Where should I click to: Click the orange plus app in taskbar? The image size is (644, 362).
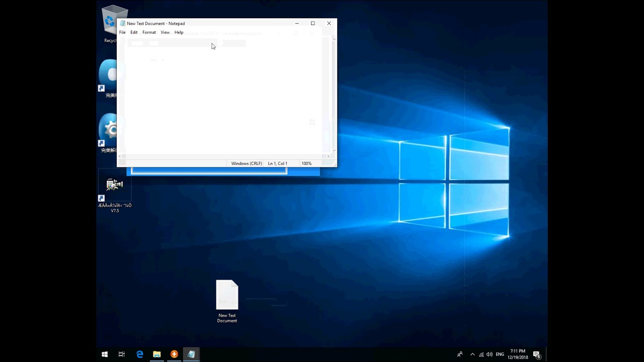click(174, 354)
